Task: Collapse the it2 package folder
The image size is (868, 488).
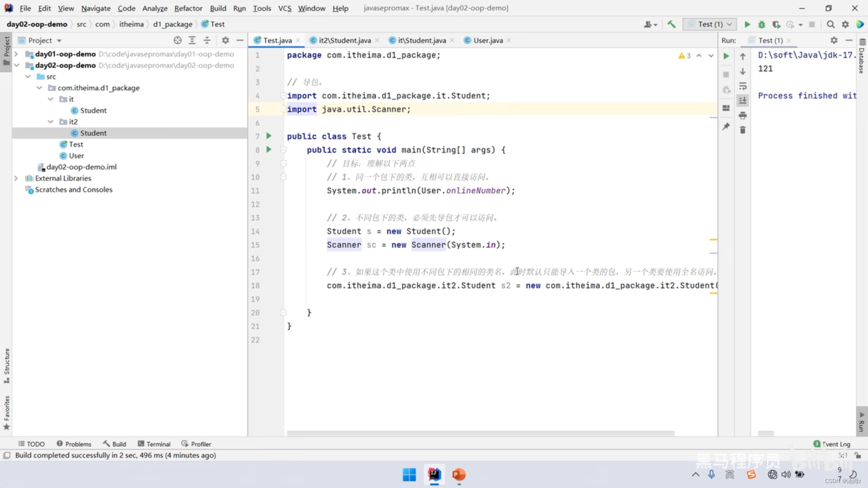Action: [51, 122]
